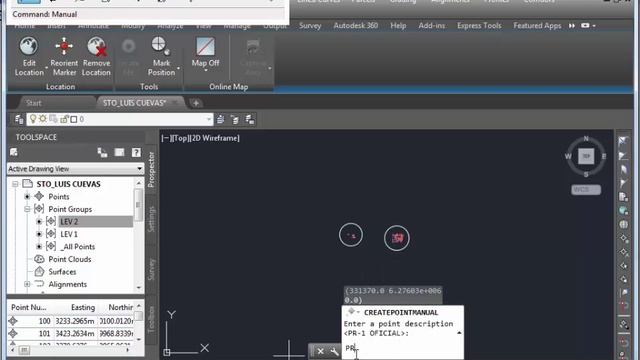Expand the Online Map panel title

coord(229,87)
